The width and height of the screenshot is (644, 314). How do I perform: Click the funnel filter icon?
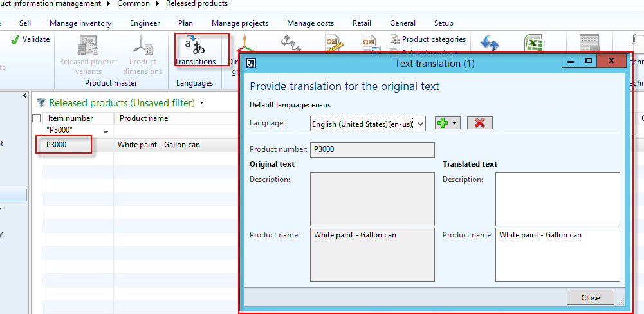tap(41, 103)
